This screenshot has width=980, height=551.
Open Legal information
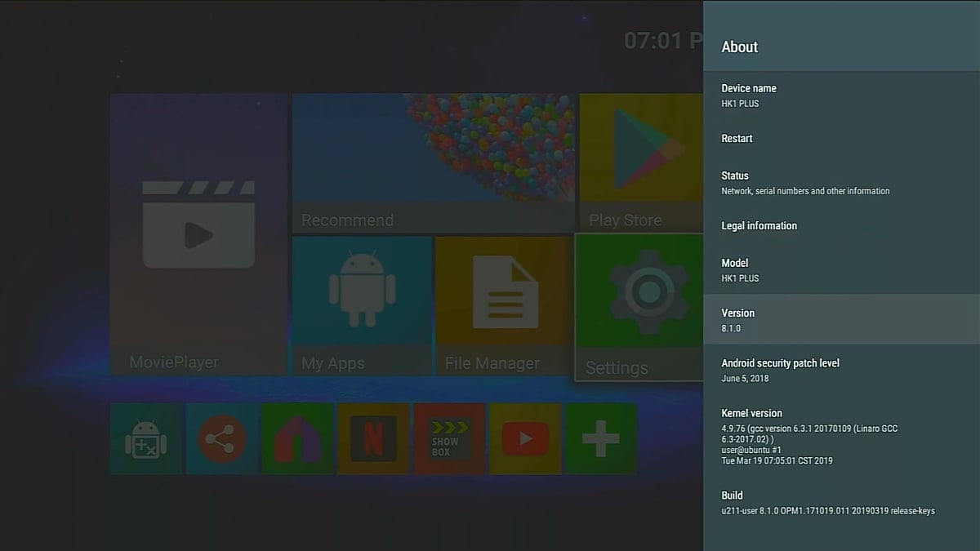coord(841,225)
